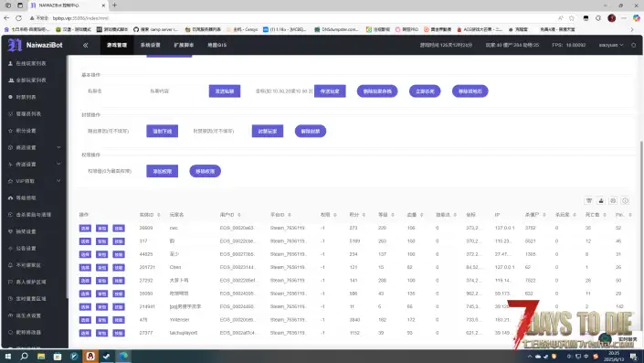Focus the 封禁原因 input field
The width and height of the screenshot is (644, 363).
[x=220, y=131]
